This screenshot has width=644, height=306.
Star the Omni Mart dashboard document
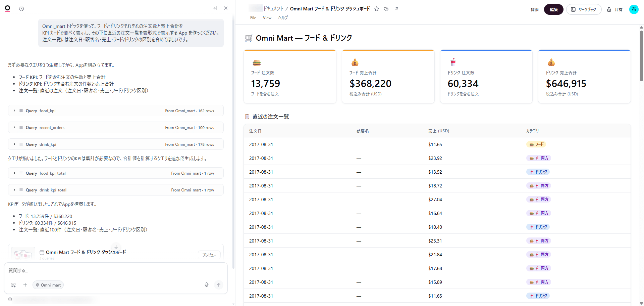(377, 9)
